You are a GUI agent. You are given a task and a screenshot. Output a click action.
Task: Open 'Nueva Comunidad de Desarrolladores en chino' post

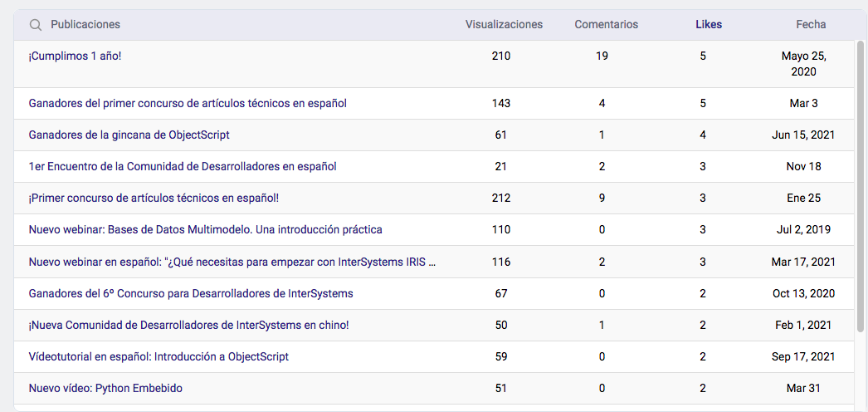[188, 325]
